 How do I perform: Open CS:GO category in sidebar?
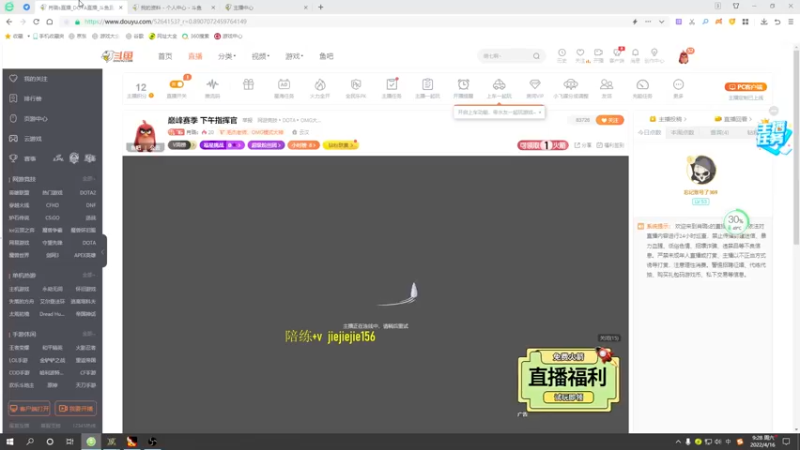pyautogui.click(x=52, y=218)
